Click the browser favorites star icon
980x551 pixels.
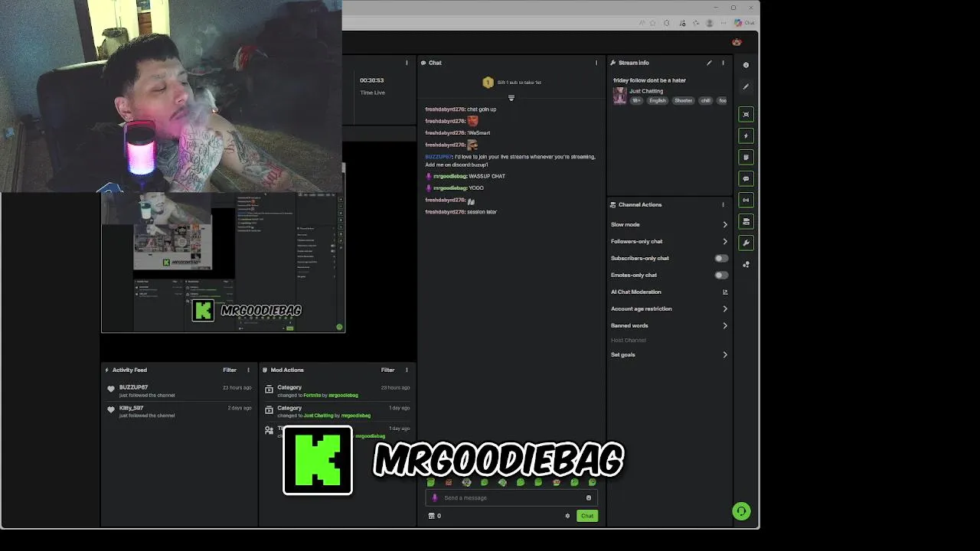[653, 23]
